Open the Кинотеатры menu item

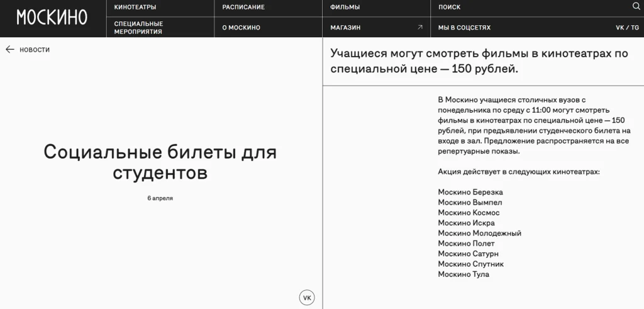[135, 7]
